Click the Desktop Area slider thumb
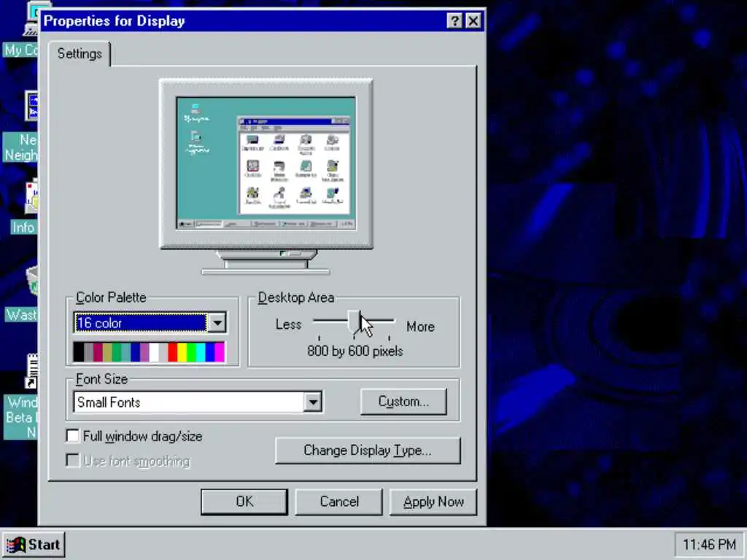The width and height of the screenshot is (747, 560). (354, 322)
